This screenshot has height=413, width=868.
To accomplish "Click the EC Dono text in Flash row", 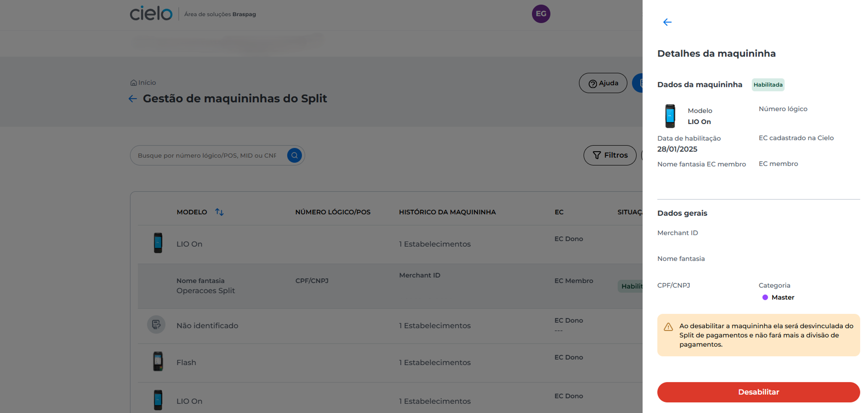I will (x=569, y=357).
